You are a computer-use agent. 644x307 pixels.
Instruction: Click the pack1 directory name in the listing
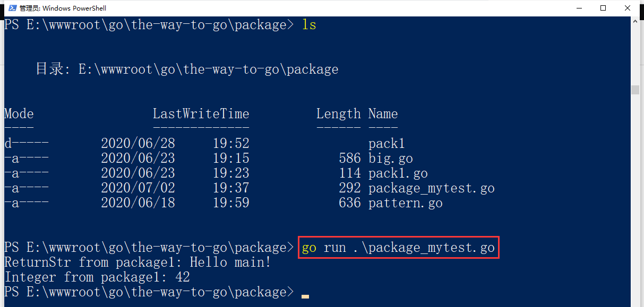pyautogui.click(x=387, y=144)
